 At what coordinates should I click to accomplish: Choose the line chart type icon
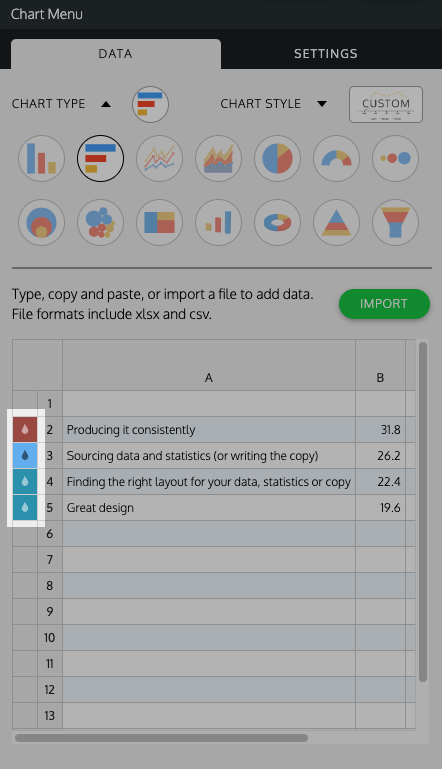pyautogui.click(x=159, y=158)
